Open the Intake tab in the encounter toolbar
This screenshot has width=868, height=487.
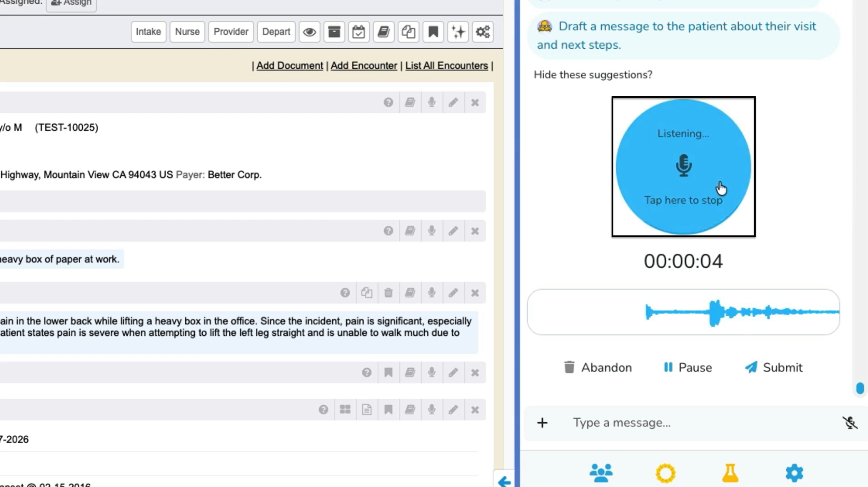(x=148, y=32)
